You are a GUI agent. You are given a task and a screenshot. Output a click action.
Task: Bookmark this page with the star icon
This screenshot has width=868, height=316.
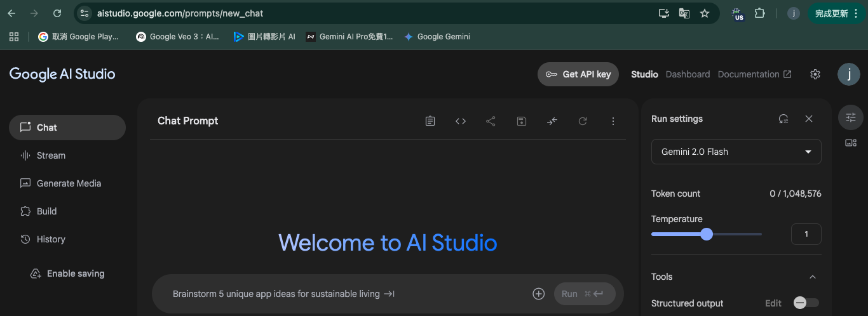704,13
